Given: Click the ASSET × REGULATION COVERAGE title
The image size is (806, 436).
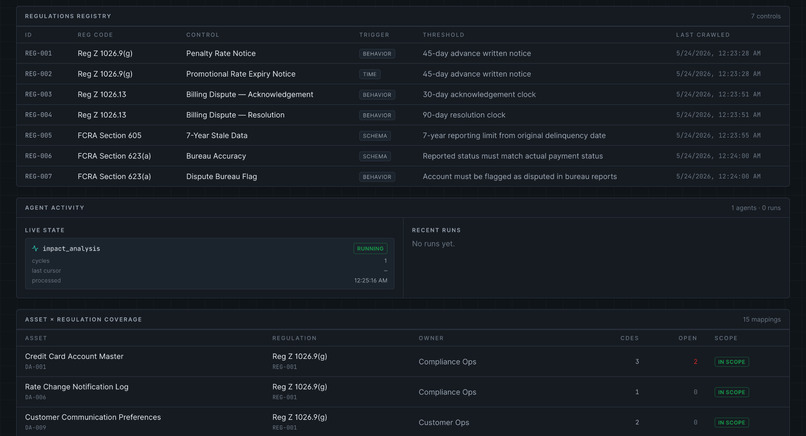Looking at the screenshot, I should 83,320.
